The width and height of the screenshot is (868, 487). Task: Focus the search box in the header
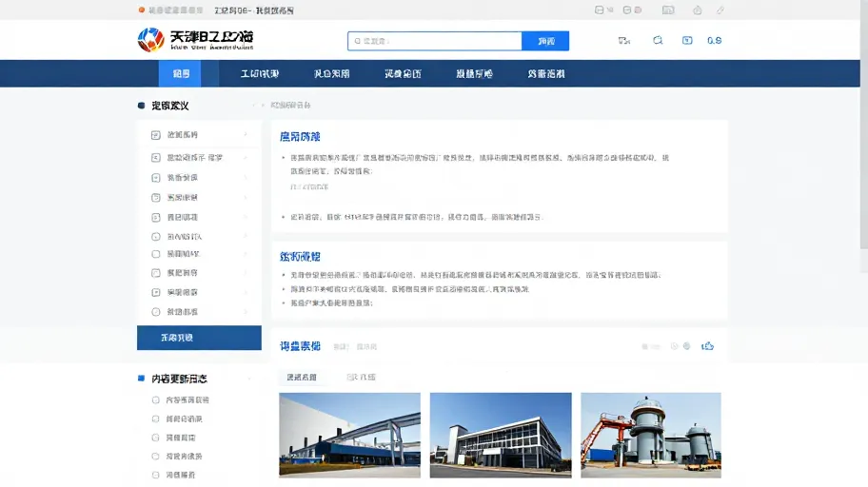tap(435, 41)
